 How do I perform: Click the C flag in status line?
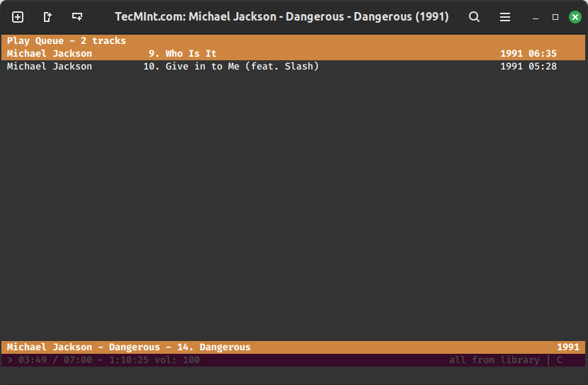click(560, 360)
